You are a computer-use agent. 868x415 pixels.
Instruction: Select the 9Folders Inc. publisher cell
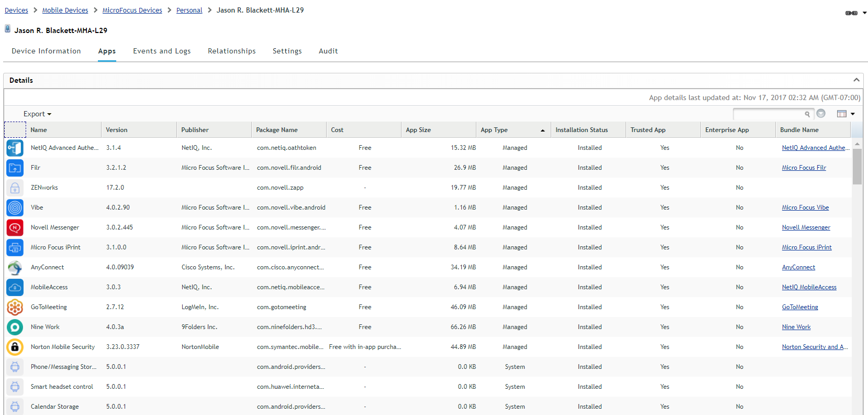(199, 327)
